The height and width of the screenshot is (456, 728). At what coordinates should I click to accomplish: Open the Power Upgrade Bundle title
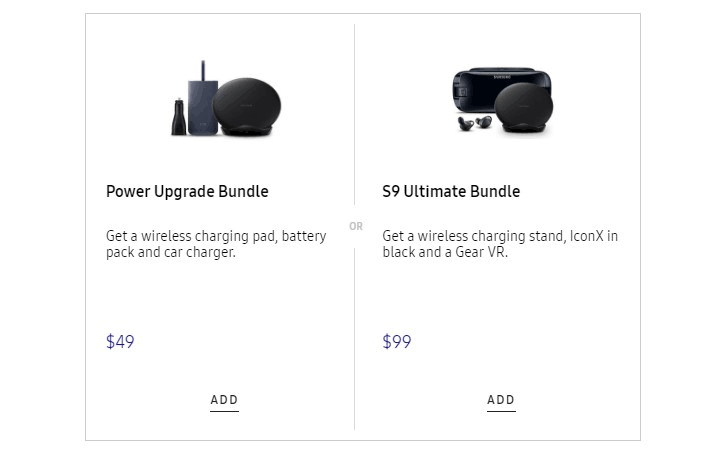click(187, 191)
